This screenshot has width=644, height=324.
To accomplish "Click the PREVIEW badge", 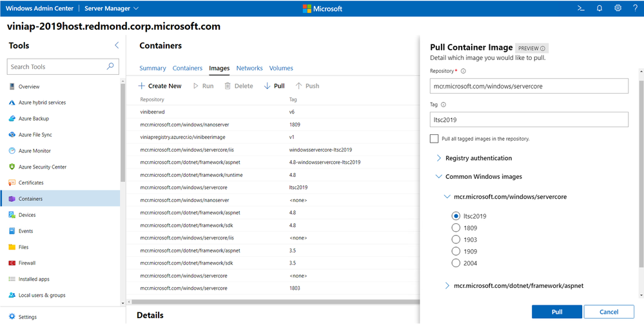I will 531,48.
